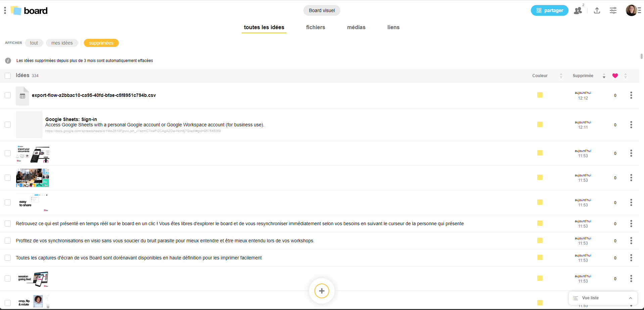The width and height of the screenshot is (644, 310).
Task: Show all ideas with the tout filter
Action: pyautogui.click(x=34, y=43)
